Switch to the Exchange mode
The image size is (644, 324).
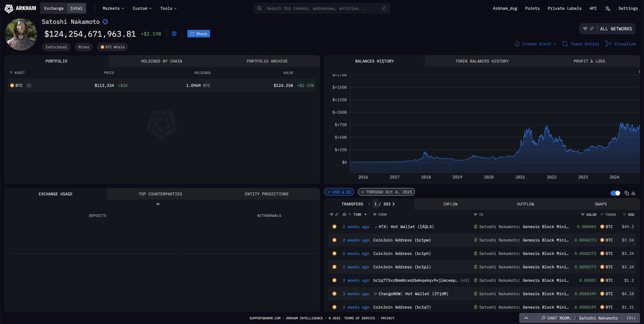click(x=54, y=9)
